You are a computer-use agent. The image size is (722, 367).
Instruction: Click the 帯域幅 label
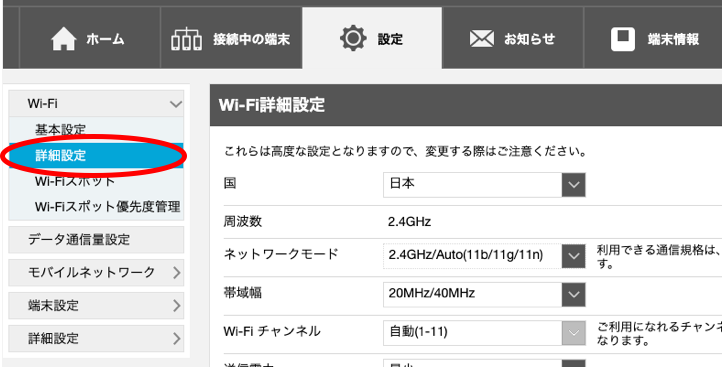tap(243, 292)
